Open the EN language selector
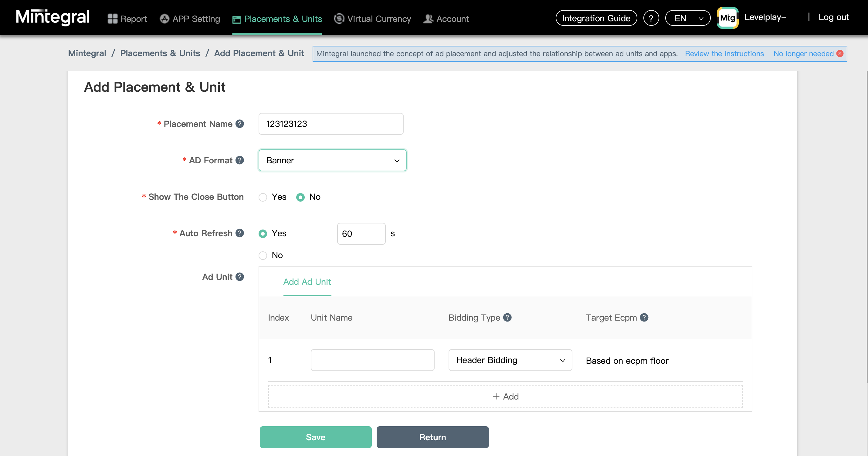 pyautogui.click(x=687, y=18)
